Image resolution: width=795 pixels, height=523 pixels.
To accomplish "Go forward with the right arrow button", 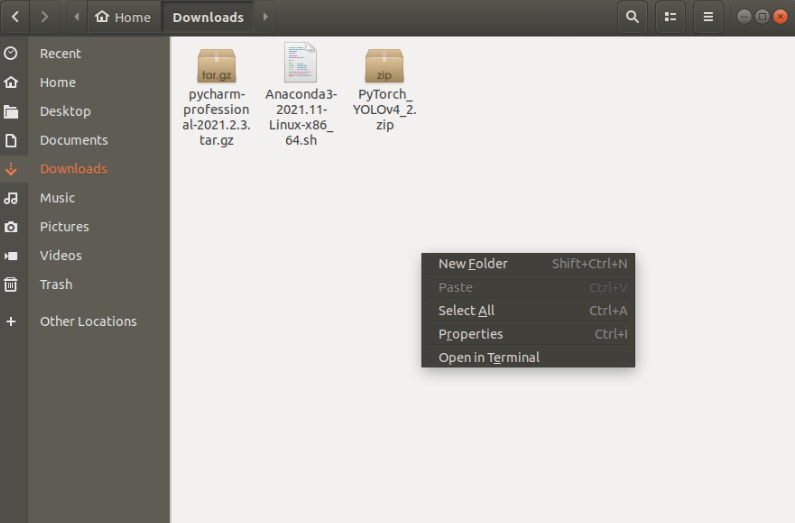I will pyautogui.click(x=45, y=17).
